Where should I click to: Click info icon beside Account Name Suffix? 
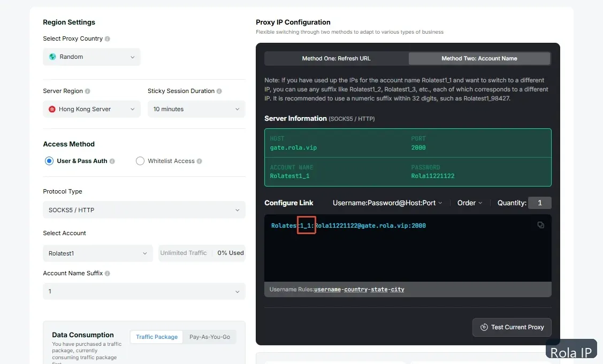[x=108, y=273]
